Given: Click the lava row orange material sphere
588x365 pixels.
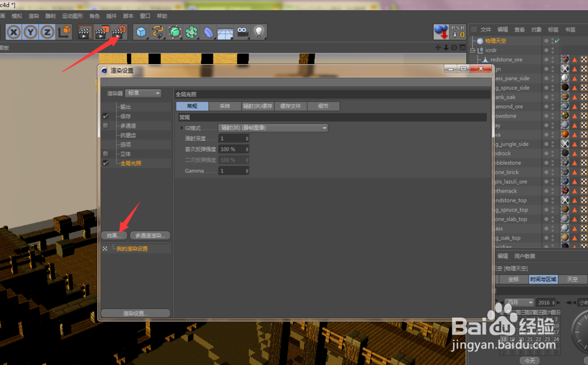Looking at the screenshot, I should [564, 134].
